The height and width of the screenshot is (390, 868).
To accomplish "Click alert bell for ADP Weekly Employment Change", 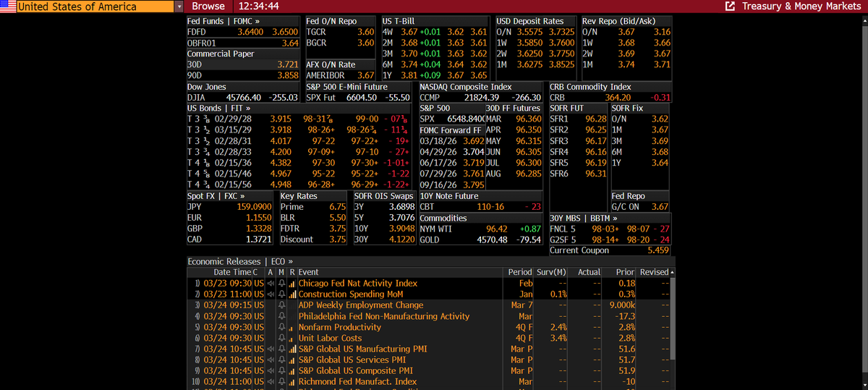I will [282, 305].
